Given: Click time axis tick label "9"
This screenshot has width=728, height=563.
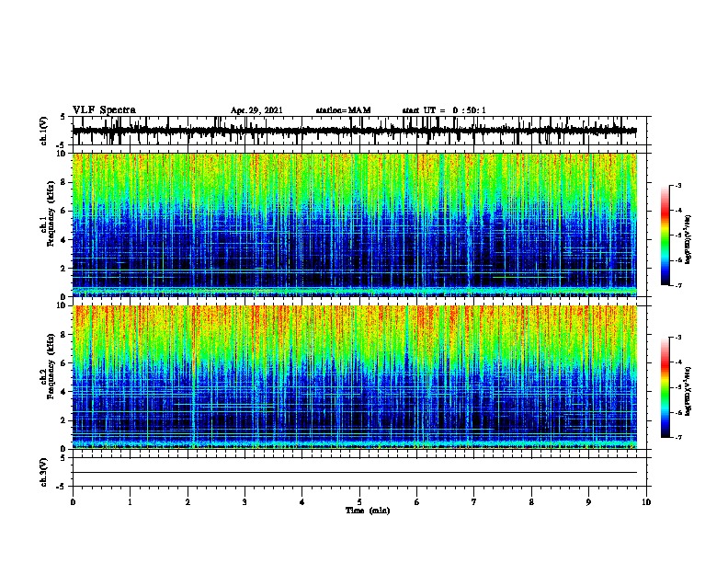Looking at the screenshot, I should click(x=588, y=502).
